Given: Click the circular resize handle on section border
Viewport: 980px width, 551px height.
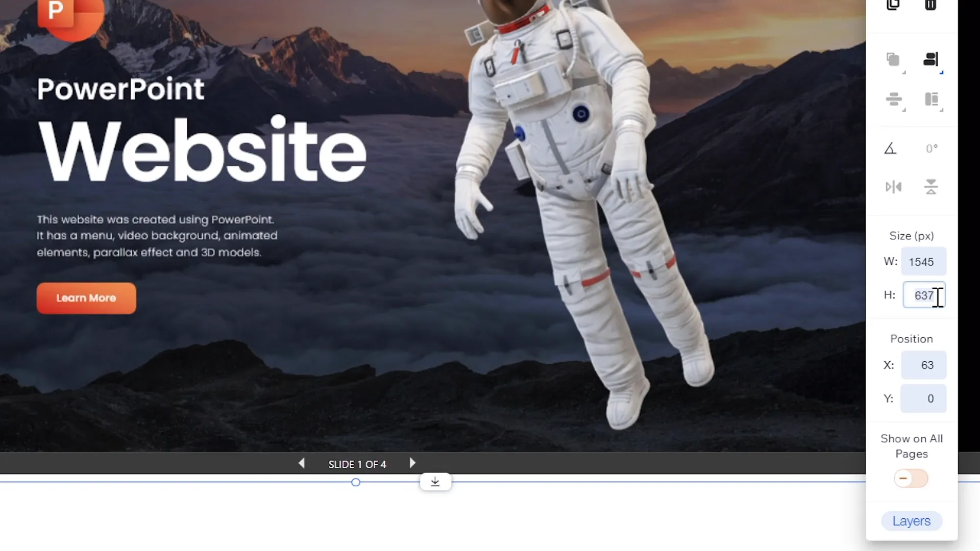Looking at the screenshot, I should pos(356,482).
